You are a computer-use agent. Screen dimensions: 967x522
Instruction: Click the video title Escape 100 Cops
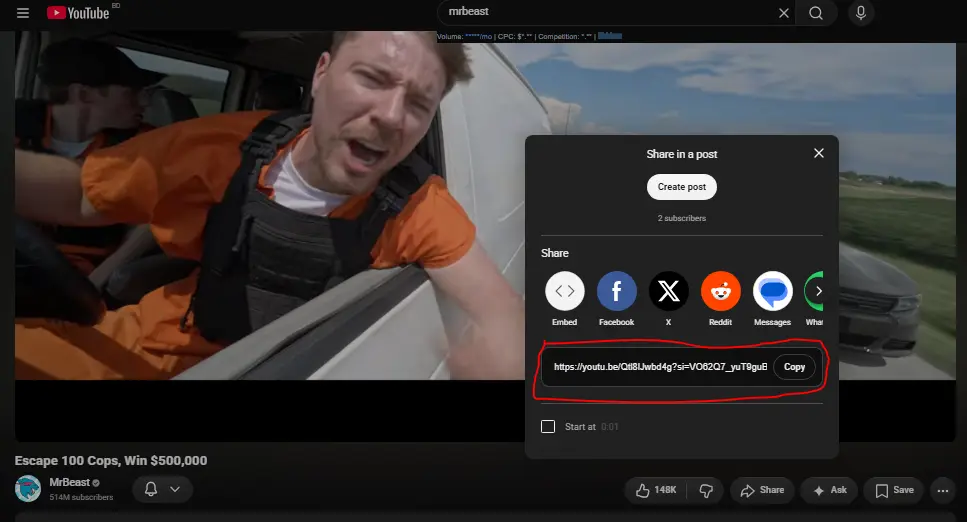pyautogui.click(x=111, y=460)
